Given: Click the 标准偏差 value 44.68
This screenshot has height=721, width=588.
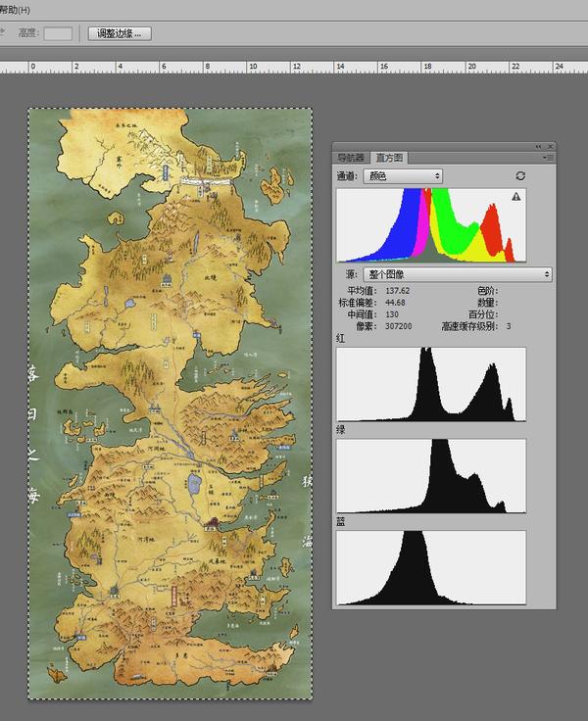Looking at the screenshot, I should pyautogui.click(x=395, y=303).
